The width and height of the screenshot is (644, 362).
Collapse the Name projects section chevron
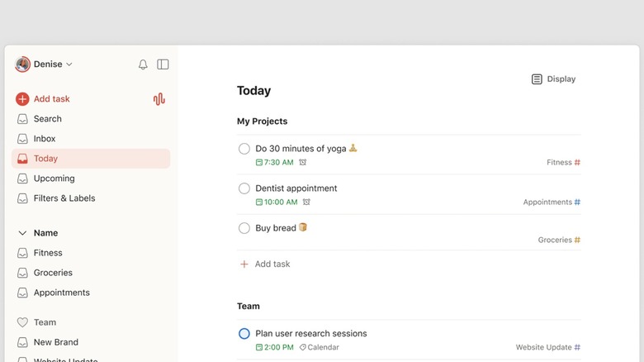(22, 233)
